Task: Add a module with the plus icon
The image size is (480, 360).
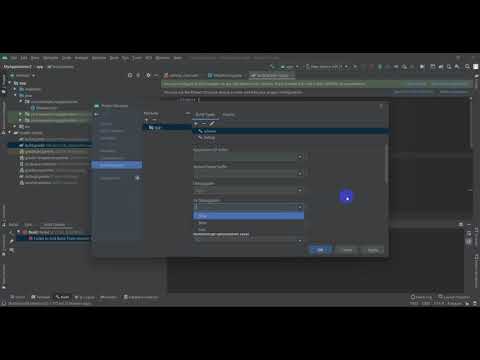Action: click(x=146, y=120)
